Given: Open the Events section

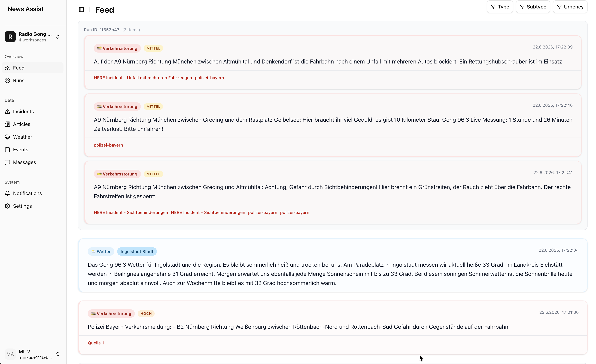Looking at the screenshot, I should 32,150.
